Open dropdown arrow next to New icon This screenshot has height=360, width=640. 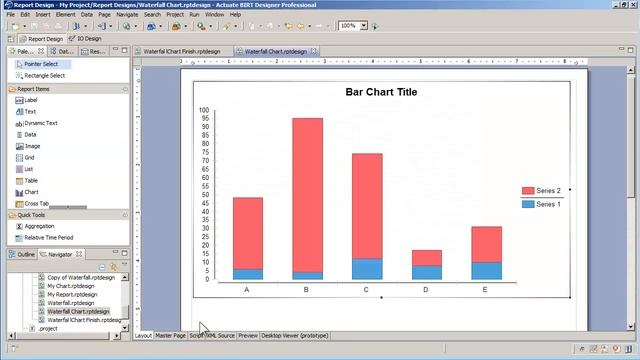click(x=24, y=26)
